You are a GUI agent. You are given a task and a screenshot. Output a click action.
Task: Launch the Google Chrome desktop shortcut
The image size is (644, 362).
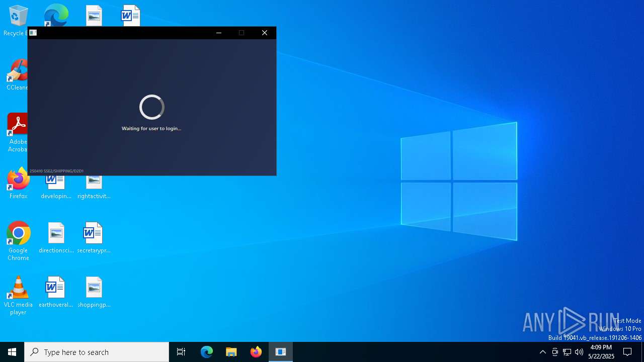(x=18, y=241)
